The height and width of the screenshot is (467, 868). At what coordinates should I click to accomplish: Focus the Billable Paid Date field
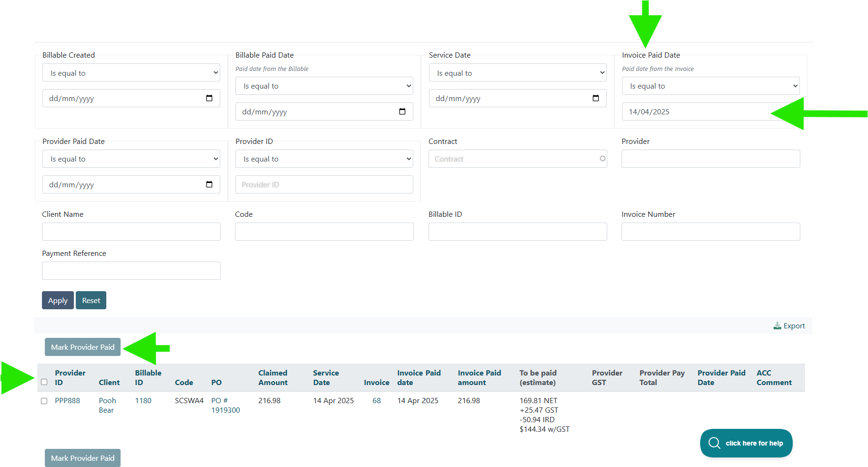click(324, 112)
